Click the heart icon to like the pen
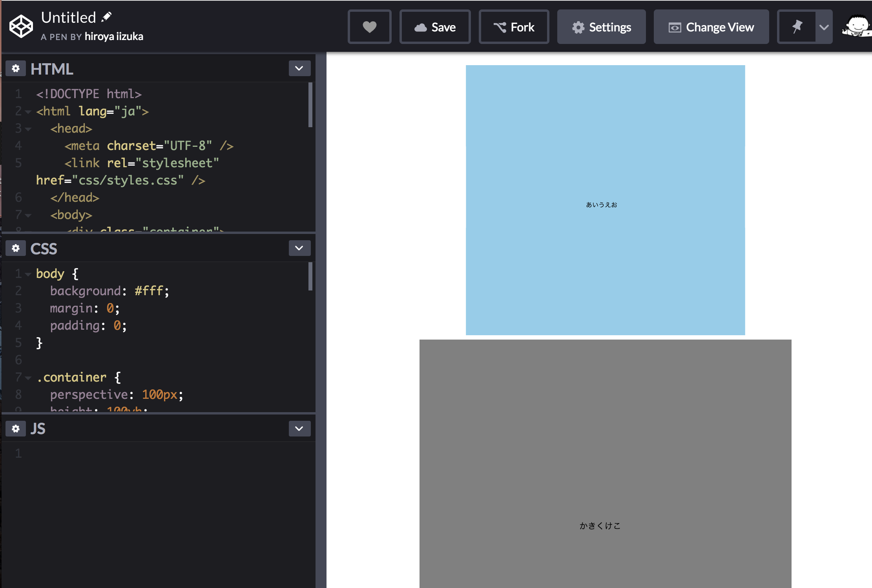This screenshot has height=588, width=872. (369, 26)
